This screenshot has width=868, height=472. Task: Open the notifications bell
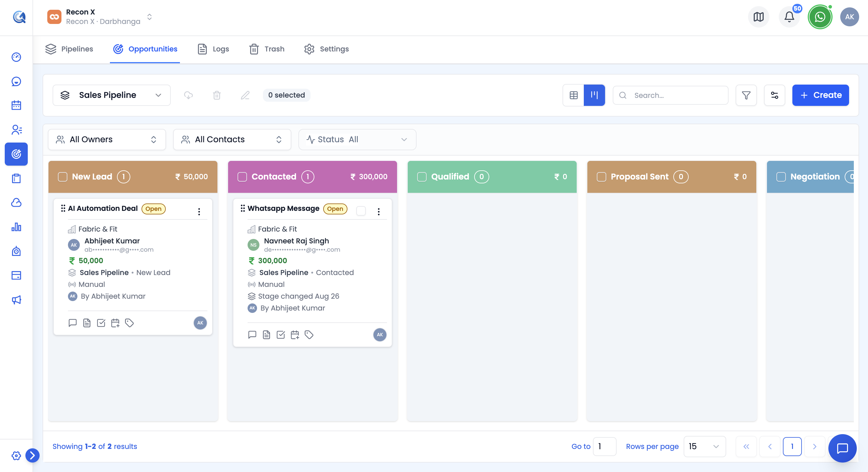pyautogui.click(x=789, y=17)
